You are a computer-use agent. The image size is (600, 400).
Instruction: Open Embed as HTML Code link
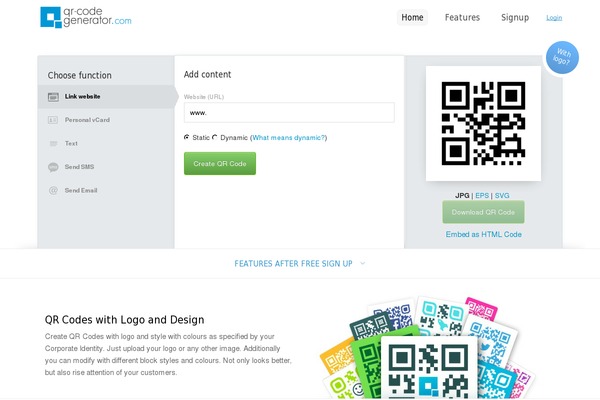pos(483,234)
